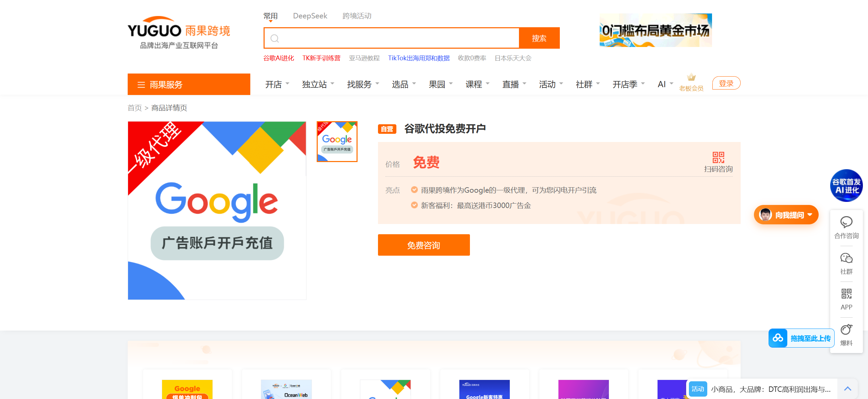The width and height of the screenshot is (868, 399).
Task: Open the 谷歌AI进化 hot search link
Action: click(x=279, y=58)
